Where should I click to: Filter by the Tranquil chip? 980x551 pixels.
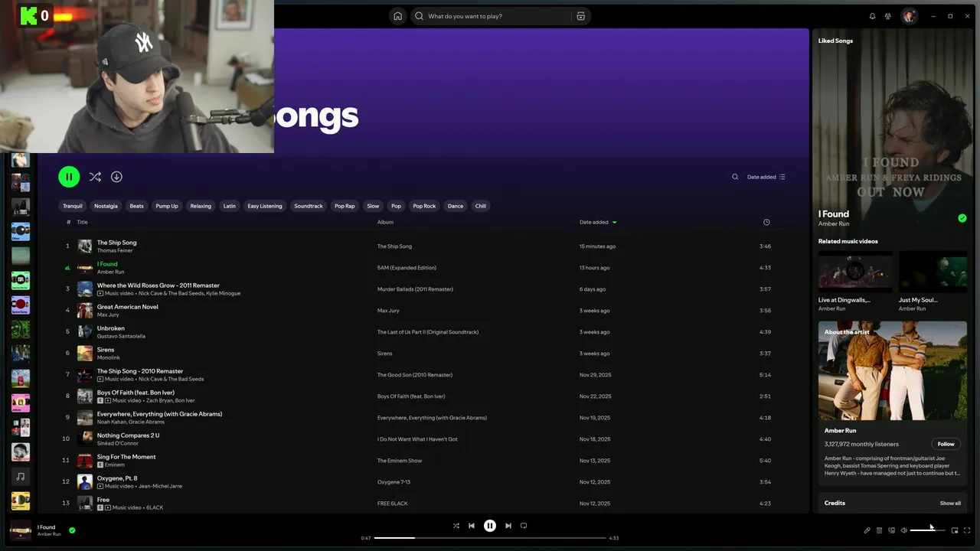coord(73,206)
